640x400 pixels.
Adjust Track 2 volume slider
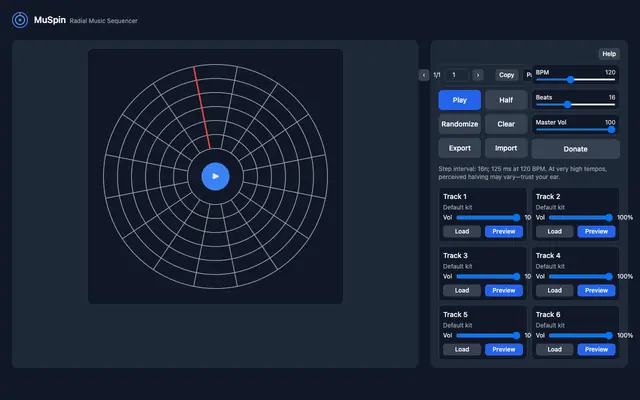(x=581, y=218)
